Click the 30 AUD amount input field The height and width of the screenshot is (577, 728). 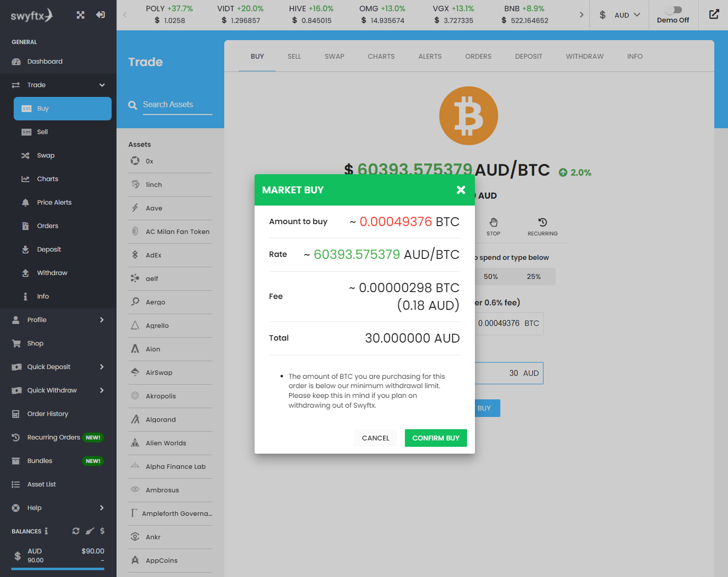pos(508,373)
